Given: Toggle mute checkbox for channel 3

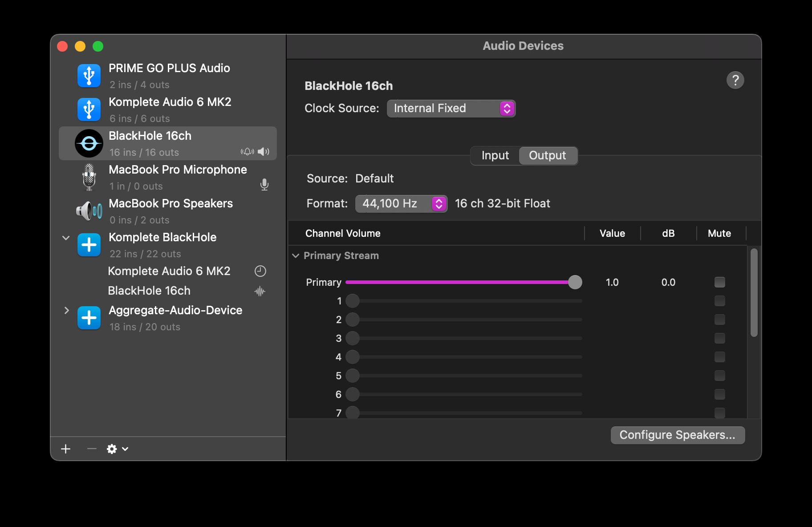Looking at the screenshot, I should (720, 338).
